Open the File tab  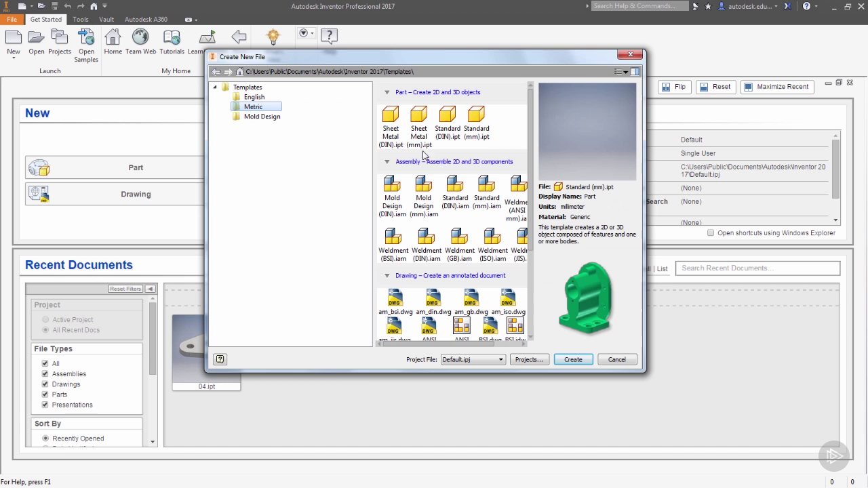click(x=12, y=19)
